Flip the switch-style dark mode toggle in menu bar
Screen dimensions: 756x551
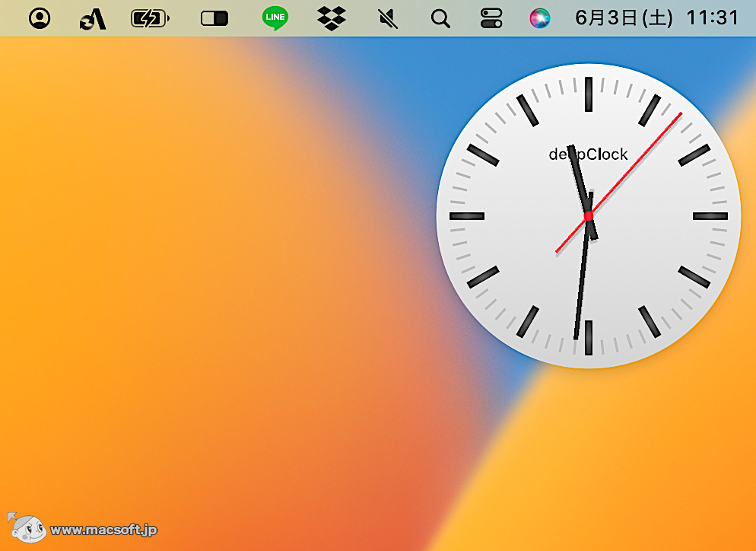coord(214,18)
